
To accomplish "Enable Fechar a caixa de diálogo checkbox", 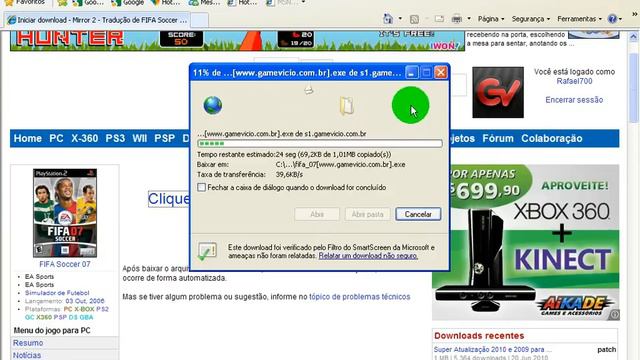I will (201, 187).
